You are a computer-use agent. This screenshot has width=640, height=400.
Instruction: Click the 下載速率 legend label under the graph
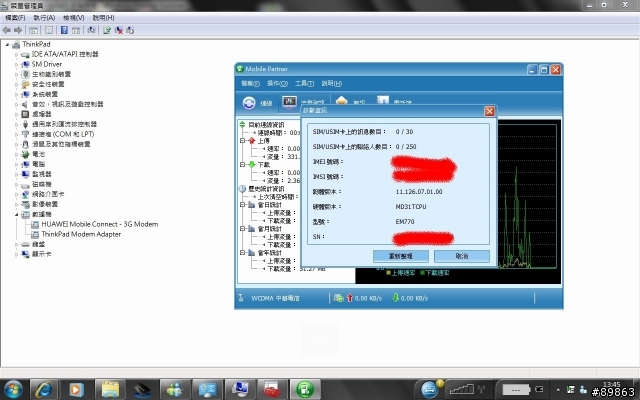(x=437, y=273)
